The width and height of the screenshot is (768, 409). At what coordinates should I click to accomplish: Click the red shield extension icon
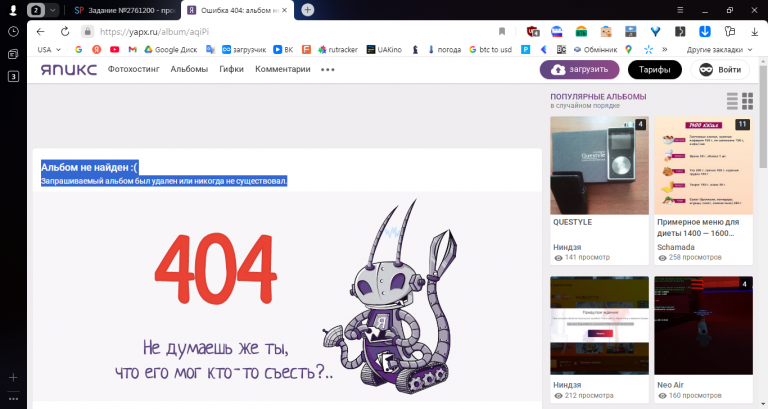[x=533, y=32]
